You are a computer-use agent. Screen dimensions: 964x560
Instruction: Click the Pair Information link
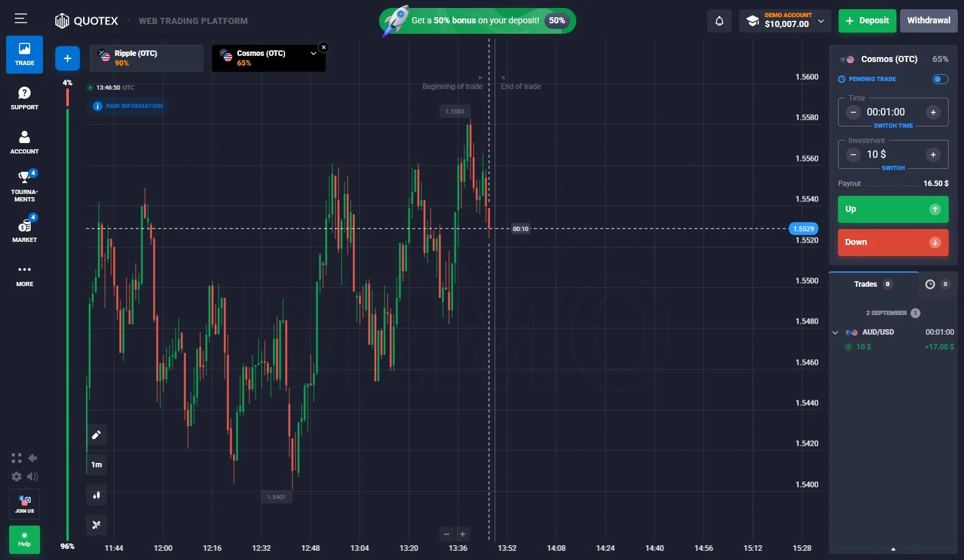(x=128, y=106)
